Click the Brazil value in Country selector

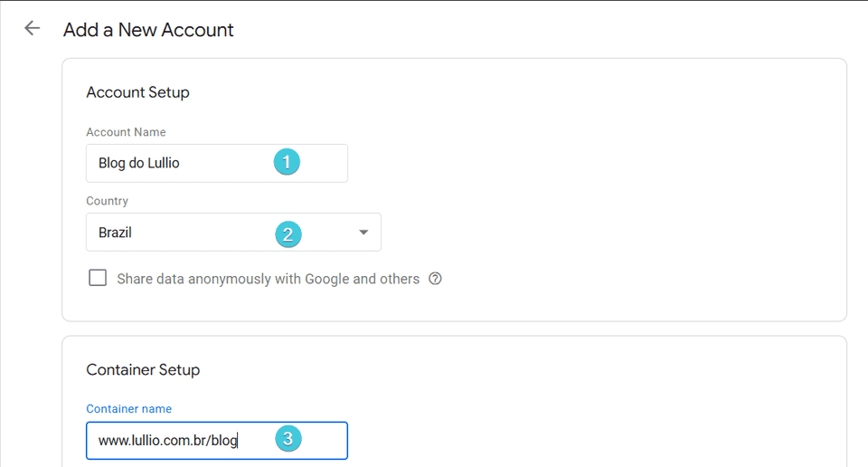pyautogui.click(x=116, y=233)
